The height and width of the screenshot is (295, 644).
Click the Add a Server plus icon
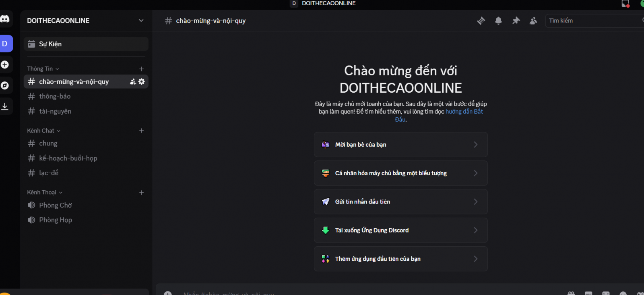[x=5, y=64]
